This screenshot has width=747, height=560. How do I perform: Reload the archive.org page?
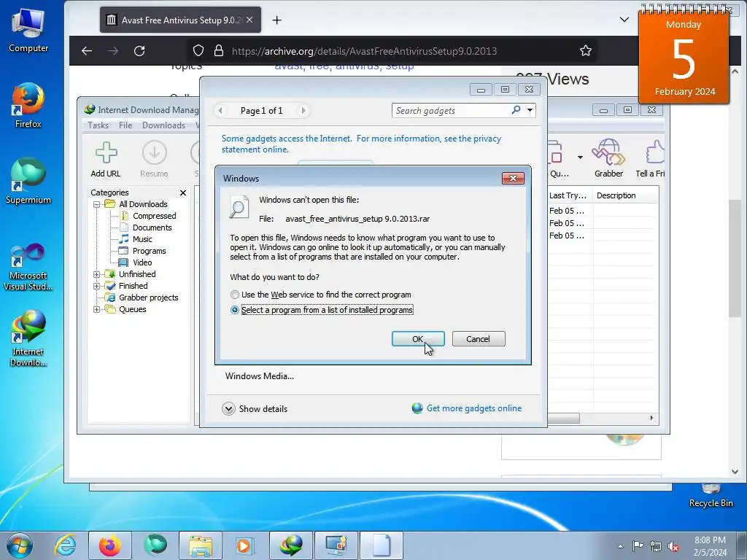point(139,51)
